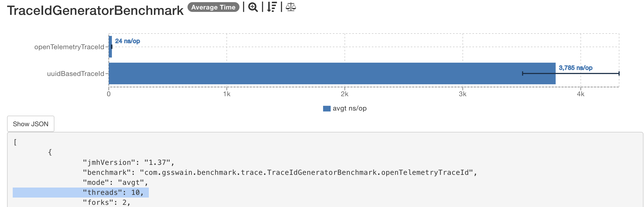Click the Average Time badge
Image resolution: width=644 pixels, height=207 pixels.
[x=213, y=7]
